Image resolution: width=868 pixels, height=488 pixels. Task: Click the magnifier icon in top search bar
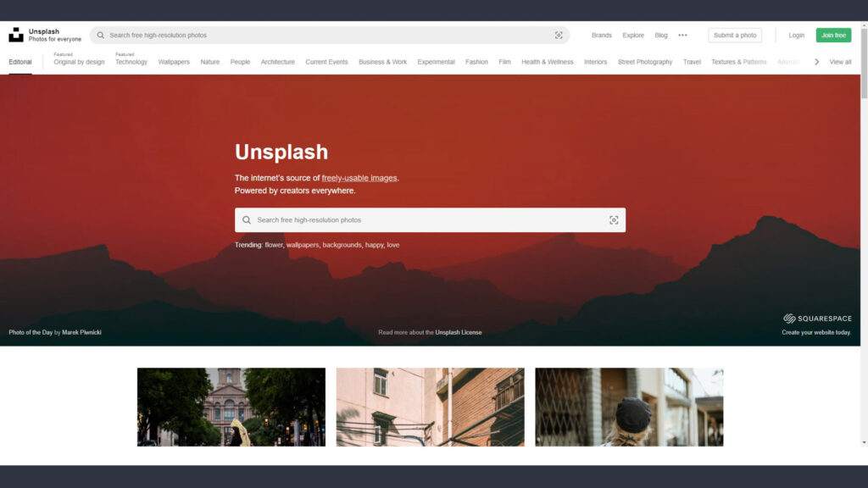[100, 35]
